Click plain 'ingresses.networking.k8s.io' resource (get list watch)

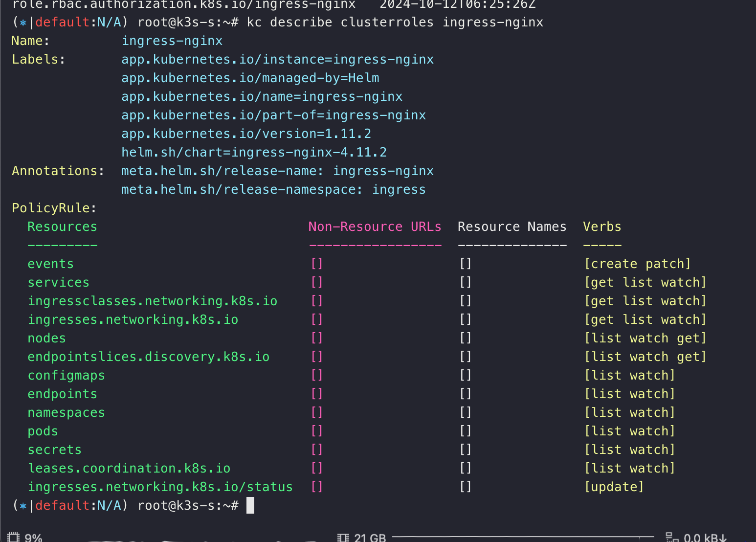pos(133,320)
